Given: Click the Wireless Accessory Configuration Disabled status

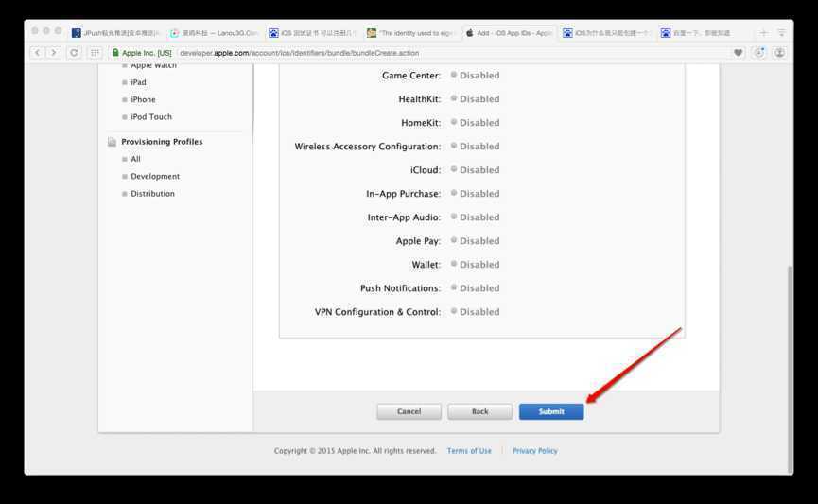Looking at the screenshot, I should (476, 146).
